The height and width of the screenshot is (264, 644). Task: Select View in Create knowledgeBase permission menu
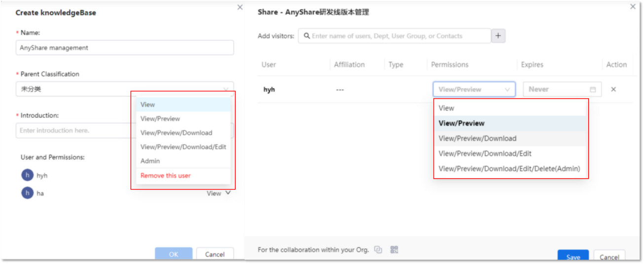pos(183,105)
